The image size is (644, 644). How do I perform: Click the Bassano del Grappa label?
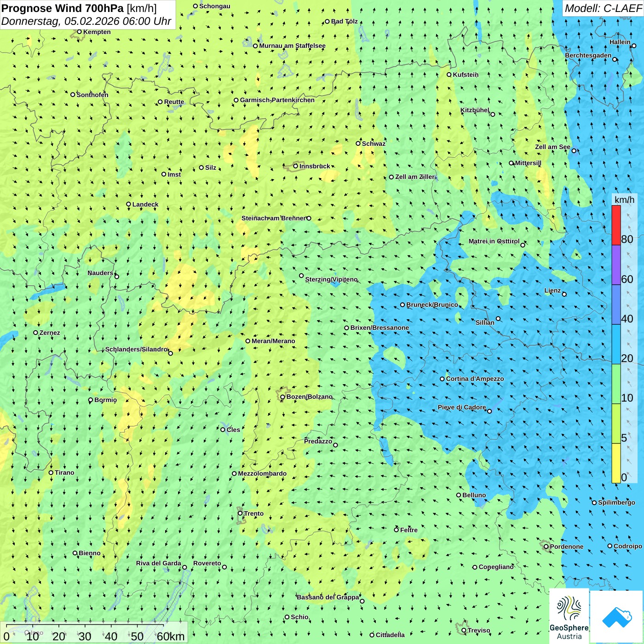[328, 597]
